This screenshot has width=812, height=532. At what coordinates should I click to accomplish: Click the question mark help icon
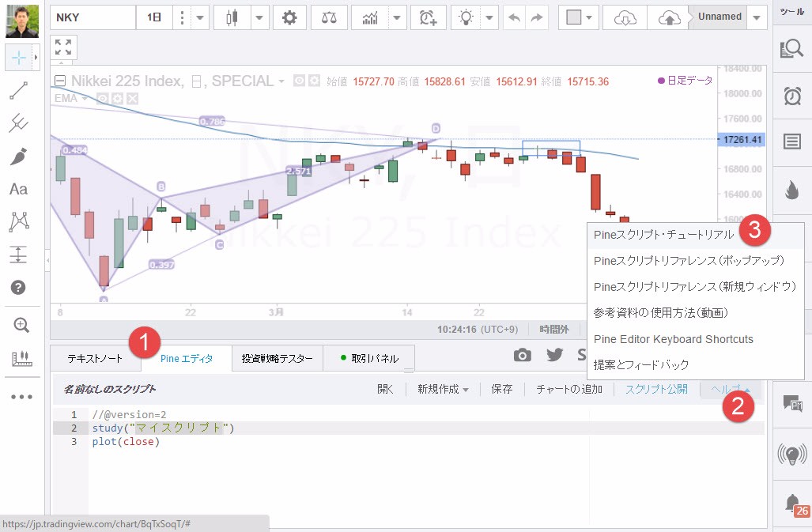coord(19,287)
